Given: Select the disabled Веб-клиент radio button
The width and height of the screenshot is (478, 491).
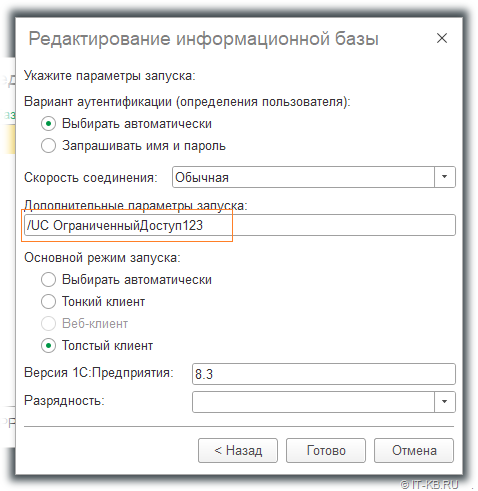Looking at the screenshot, I should (x=48, y=323).
